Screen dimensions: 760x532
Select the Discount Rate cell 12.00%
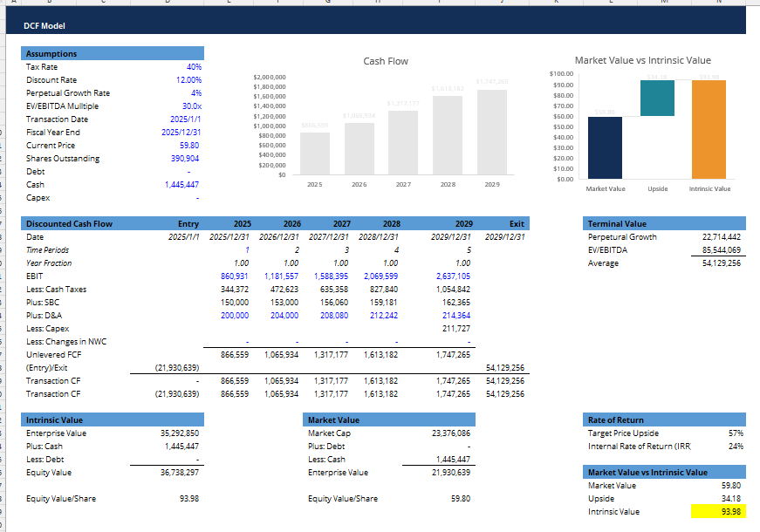click(x=188, y=80)
